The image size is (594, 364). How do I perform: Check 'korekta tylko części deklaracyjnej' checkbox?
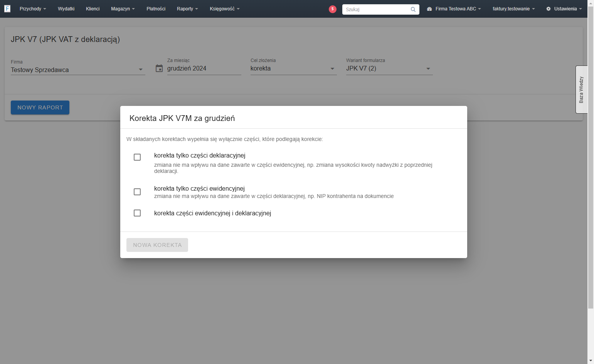pos(137,157)
